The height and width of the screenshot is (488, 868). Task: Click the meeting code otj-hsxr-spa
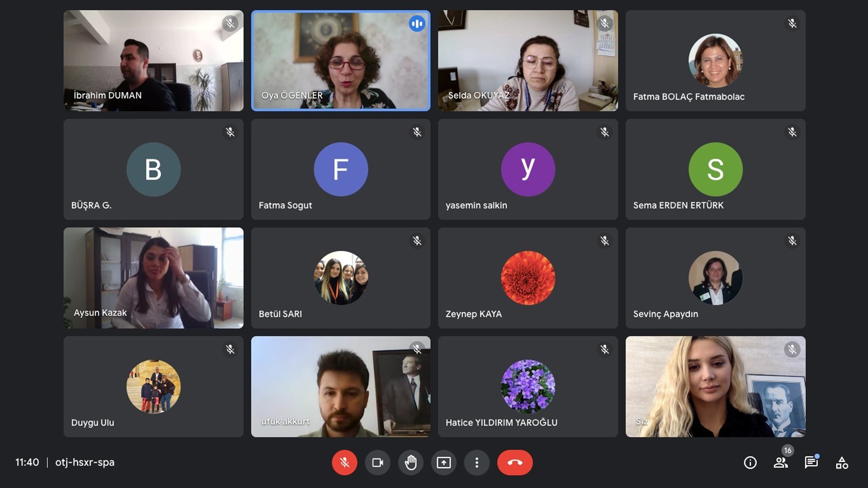[85, 462]
